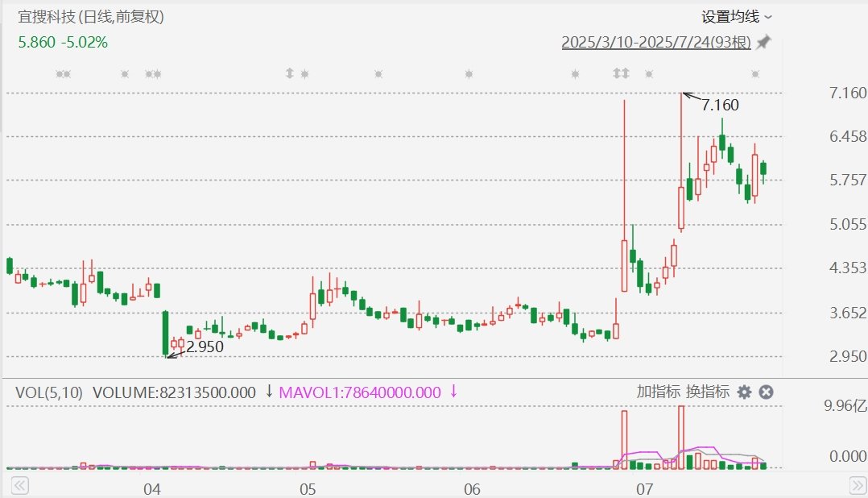This screenshot has width=868, height=498.
Task: Open the 换指标 indicator switcher
Action: coord(708,392)
